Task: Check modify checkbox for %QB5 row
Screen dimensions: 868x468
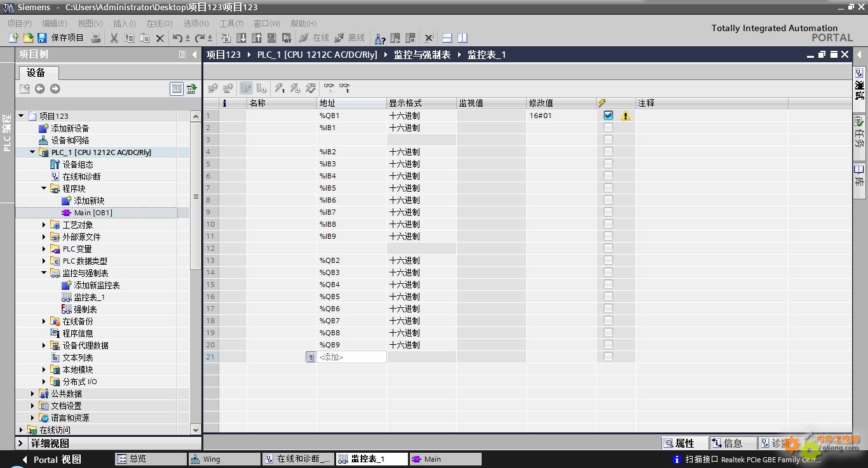Action: (609, 297)
